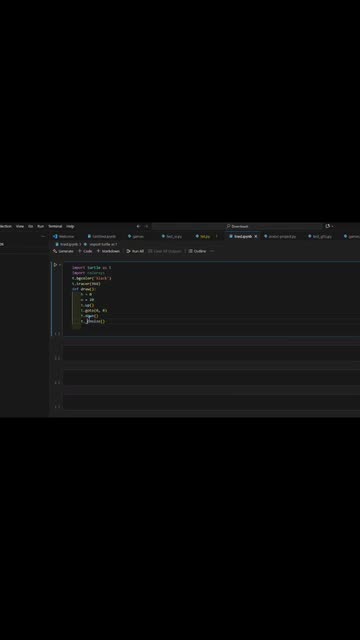Open the sidebar more actions ellipsis

click(x=43, y=236)
